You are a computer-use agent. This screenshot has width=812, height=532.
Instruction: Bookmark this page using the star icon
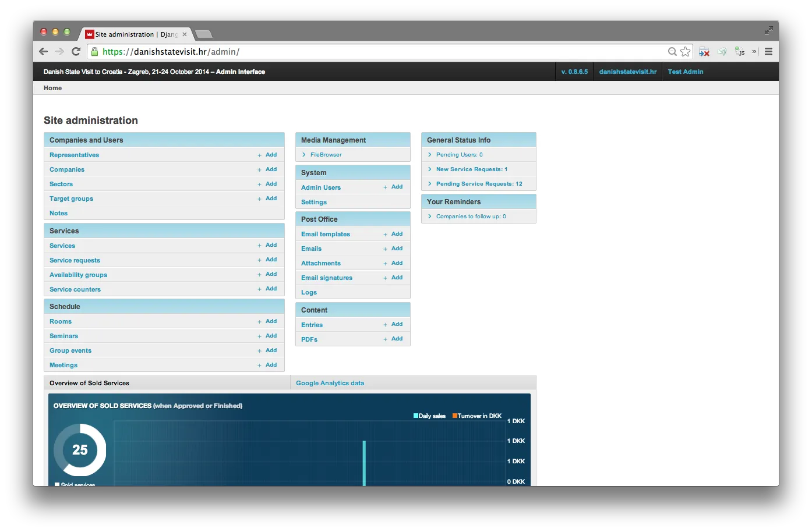[x=685, y=51]
